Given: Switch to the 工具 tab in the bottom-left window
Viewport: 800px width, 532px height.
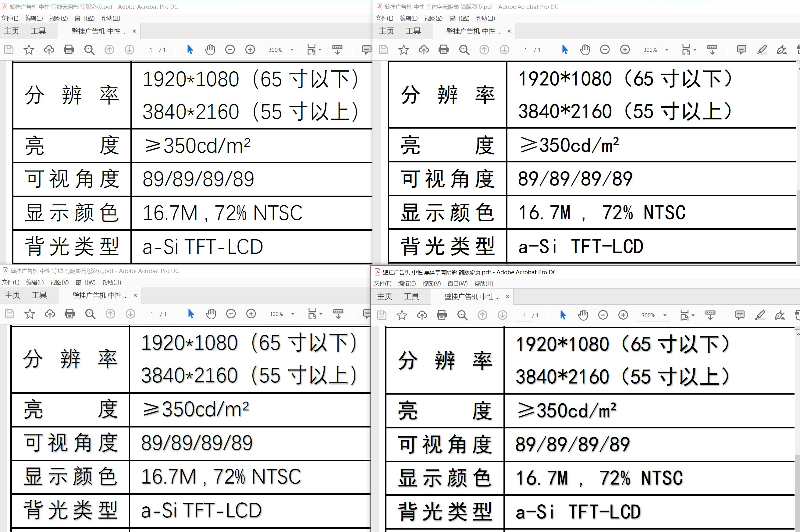Looking at the screenshot, I should pos(39,296).
